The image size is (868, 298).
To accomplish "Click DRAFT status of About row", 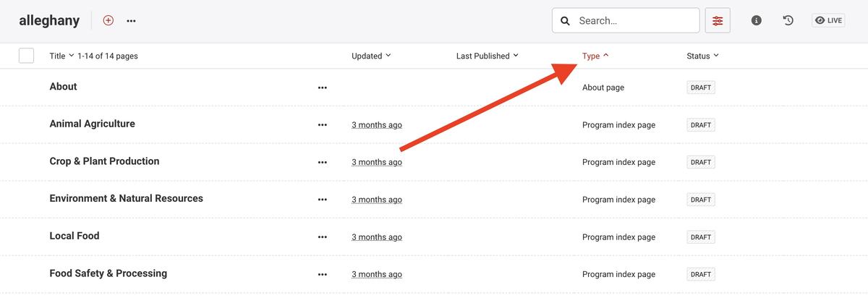I will [x=701, y=88].
